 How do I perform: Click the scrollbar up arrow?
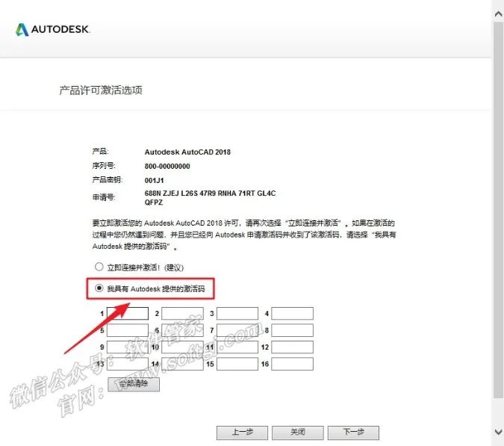498,6
